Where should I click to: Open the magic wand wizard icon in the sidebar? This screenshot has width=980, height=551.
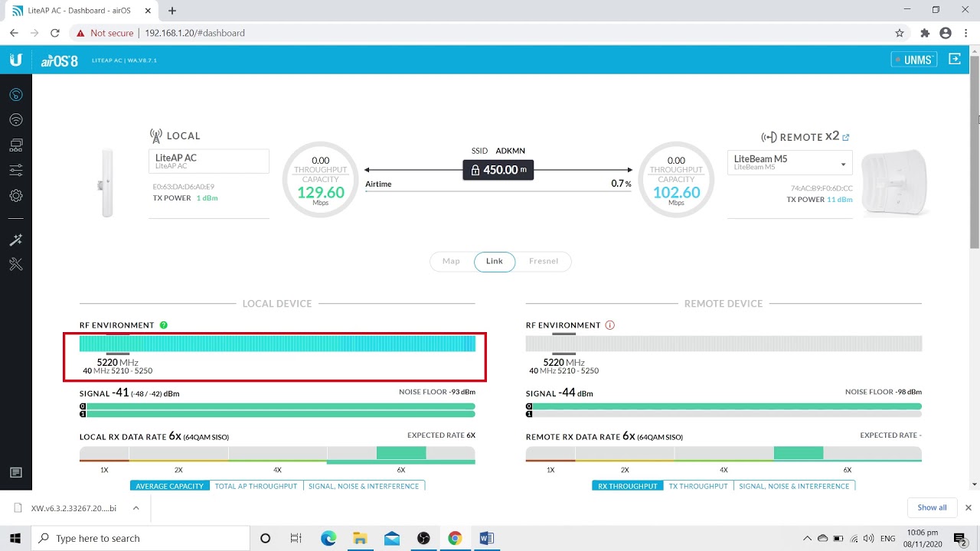click(x=15, y=240)
